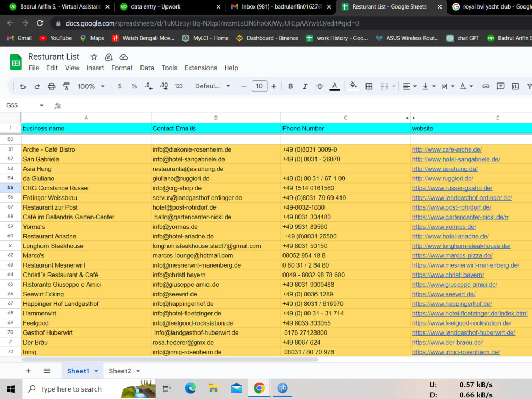Open Google Sheets home logo
The image size is (532, 399).
coord(15,62)
